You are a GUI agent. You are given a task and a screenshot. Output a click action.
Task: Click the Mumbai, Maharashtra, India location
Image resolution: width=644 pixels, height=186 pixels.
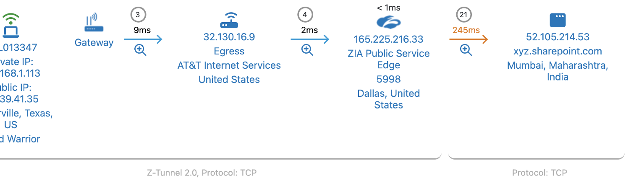click(558, 71)
